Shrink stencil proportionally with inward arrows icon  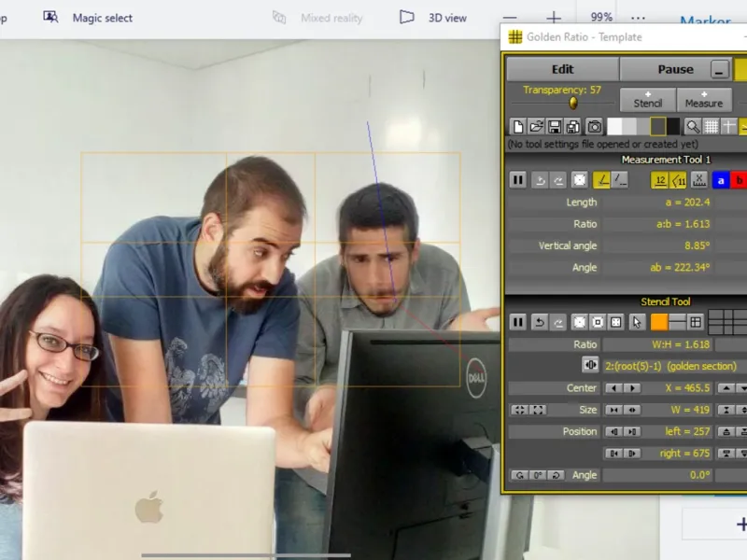pyautogui.click(x=519, y=410)
